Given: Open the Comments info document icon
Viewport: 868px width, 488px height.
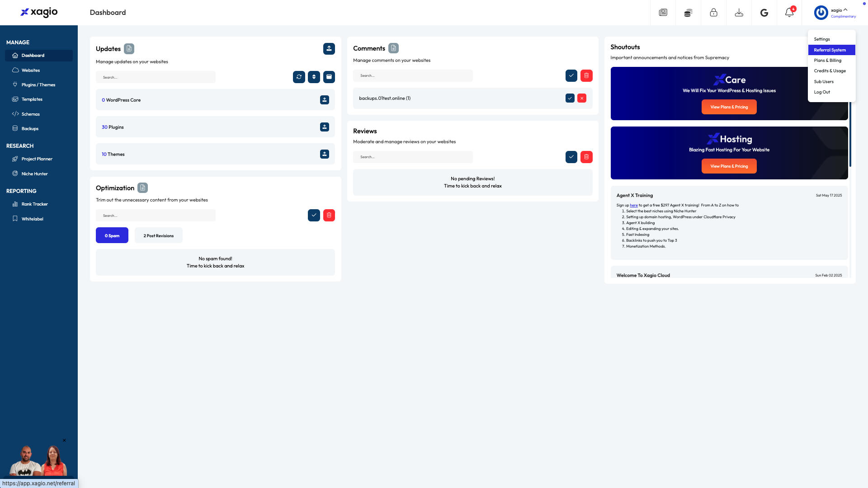Looking at the screenshot, I should (393, 48).
